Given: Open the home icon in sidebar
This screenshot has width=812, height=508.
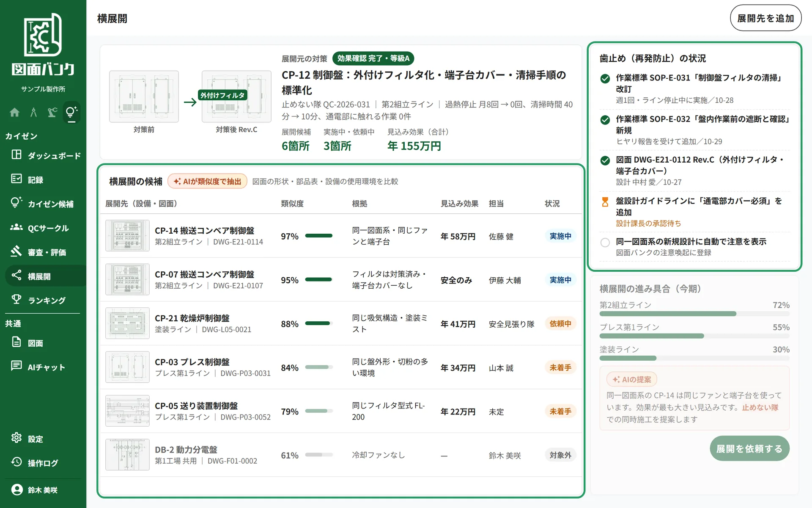Looking at the screenshot, I should coord(15,112).
